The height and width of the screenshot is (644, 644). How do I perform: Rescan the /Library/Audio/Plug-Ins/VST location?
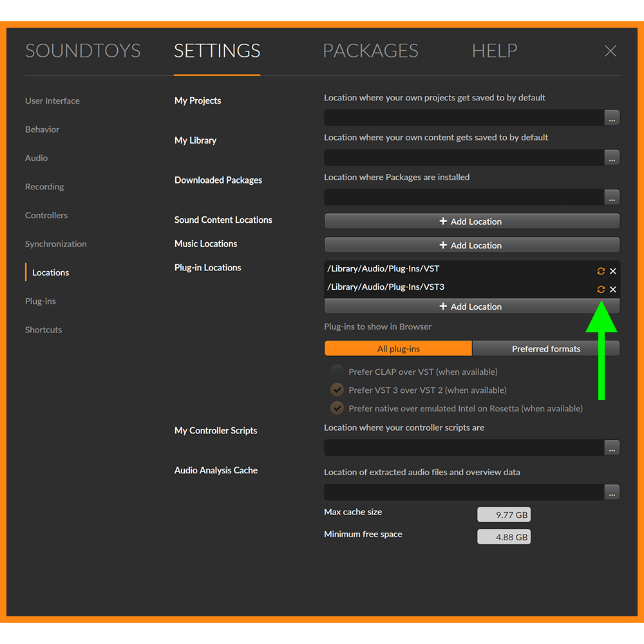[600, 271]
